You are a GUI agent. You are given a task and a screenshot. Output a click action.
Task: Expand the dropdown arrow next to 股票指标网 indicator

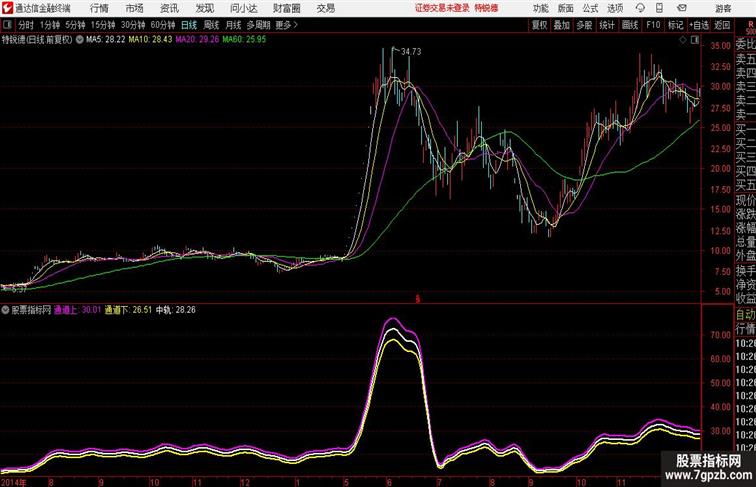pos(6,310)
